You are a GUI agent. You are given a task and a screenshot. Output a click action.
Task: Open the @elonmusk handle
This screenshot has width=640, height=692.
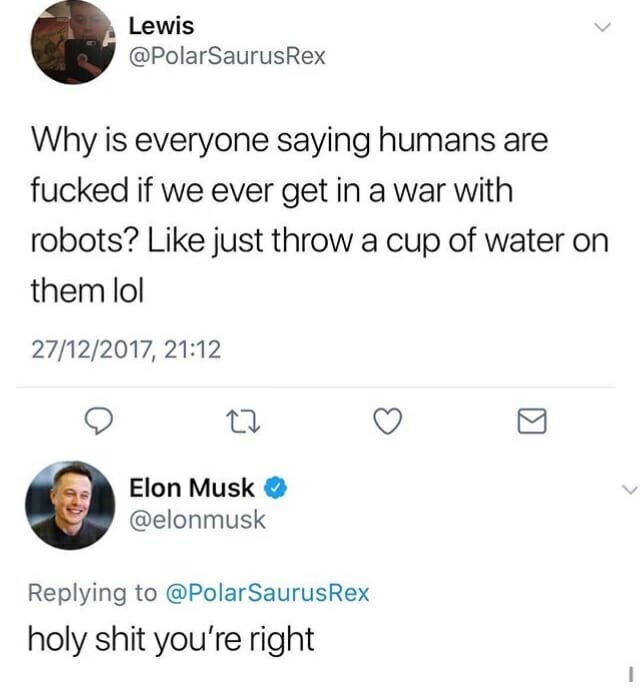198,520
